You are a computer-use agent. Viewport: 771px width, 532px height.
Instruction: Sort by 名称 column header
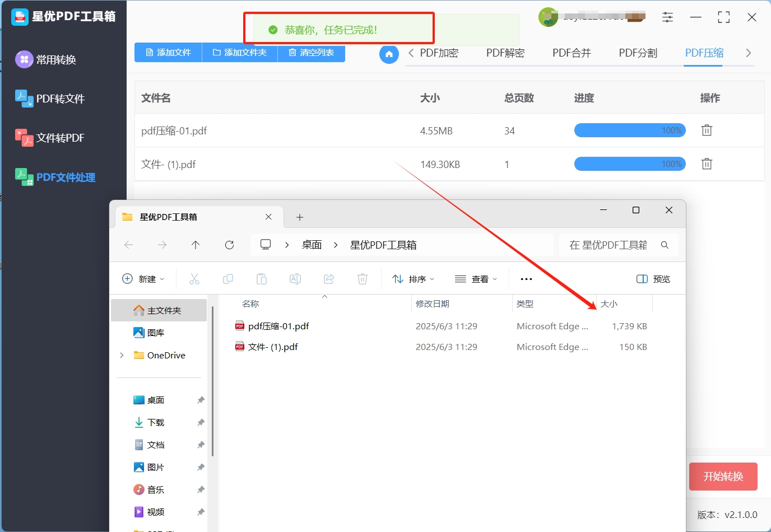click(250, 304)
